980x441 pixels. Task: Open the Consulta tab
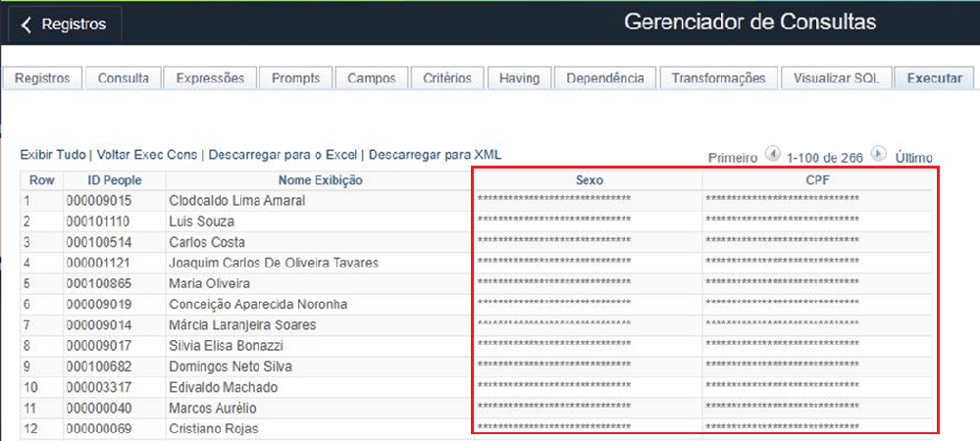(123, 78)
